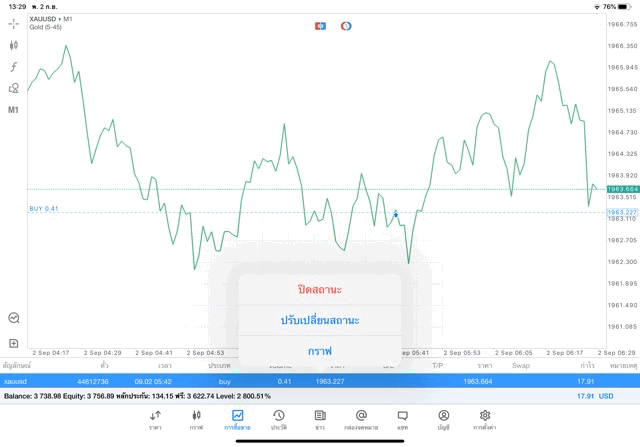Choose modify position (ปรับเปลี่ยนสถานะ) option
Viewport: 640px width, 447px height.
(319, 320)
